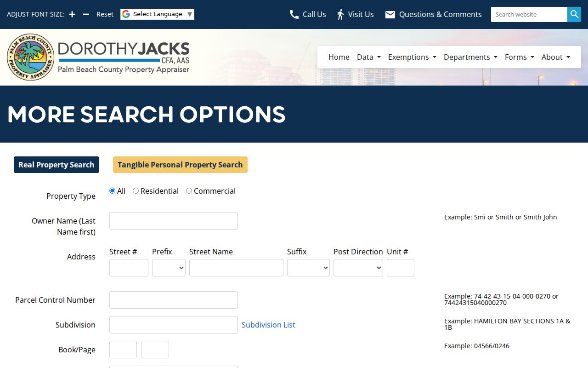Expand the Exemptions menu
This screenshot has height=368, width=588.
(412, 57)
